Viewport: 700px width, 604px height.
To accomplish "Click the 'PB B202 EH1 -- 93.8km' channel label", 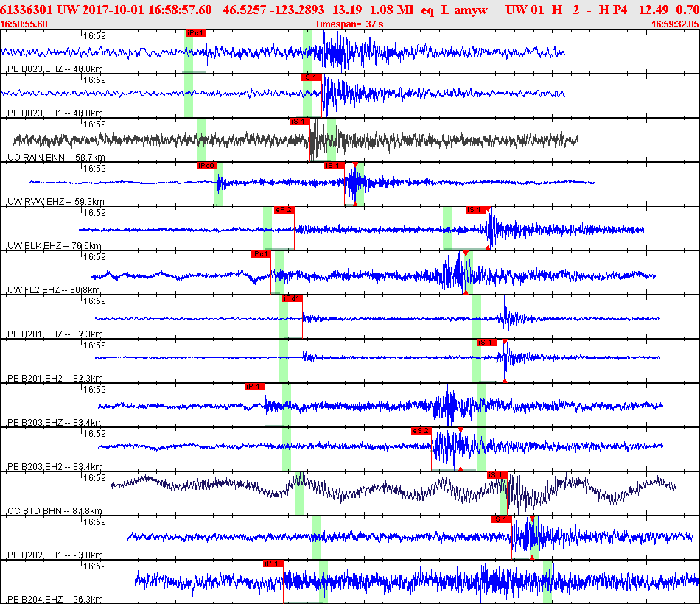I will pos(55,555).
